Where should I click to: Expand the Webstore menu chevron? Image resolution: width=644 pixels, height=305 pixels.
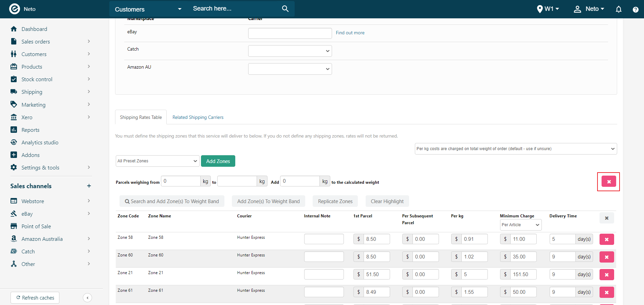(x=89, y=201)
